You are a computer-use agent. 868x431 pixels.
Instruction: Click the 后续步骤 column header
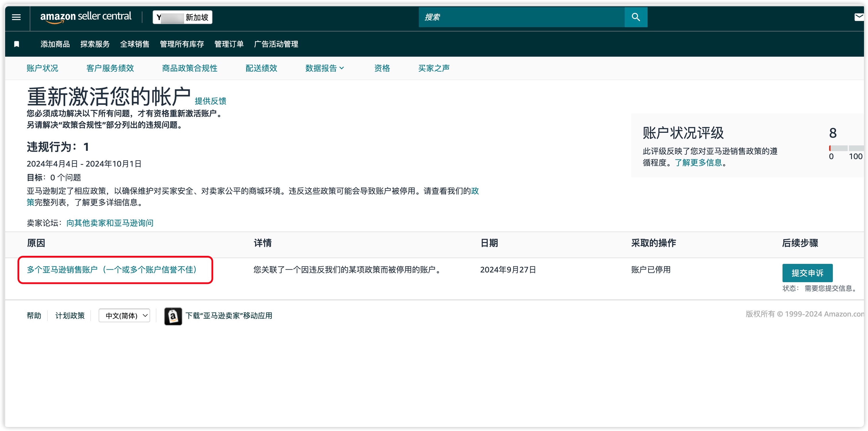[x=800, y=243]
